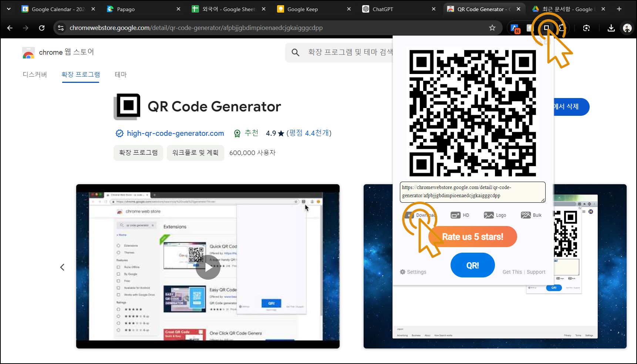637x364 pixels.
Task: Select the HD export option
Action: tap(460, 215)
